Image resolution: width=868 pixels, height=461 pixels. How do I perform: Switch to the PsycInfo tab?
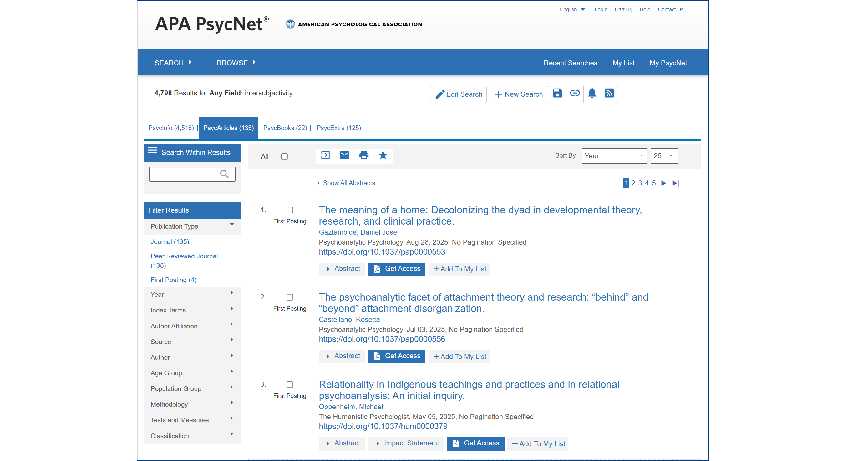[171, 128]
